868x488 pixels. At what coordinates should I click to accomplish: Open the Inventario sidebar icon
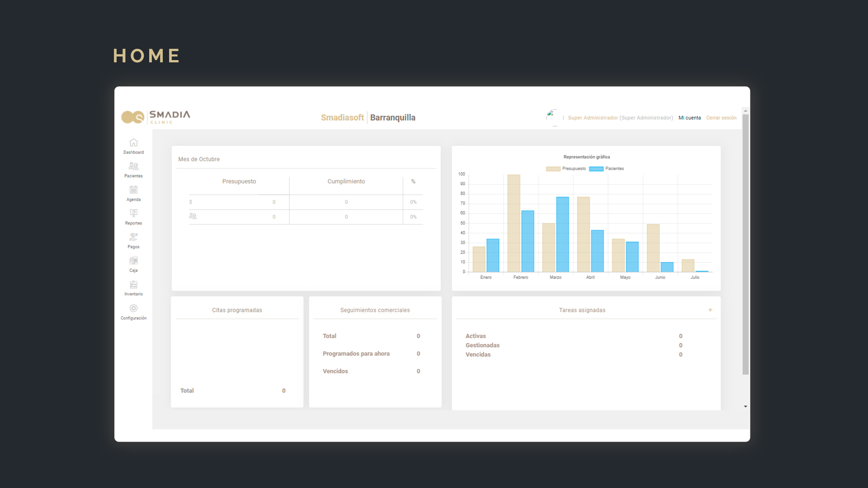point(133,284)
